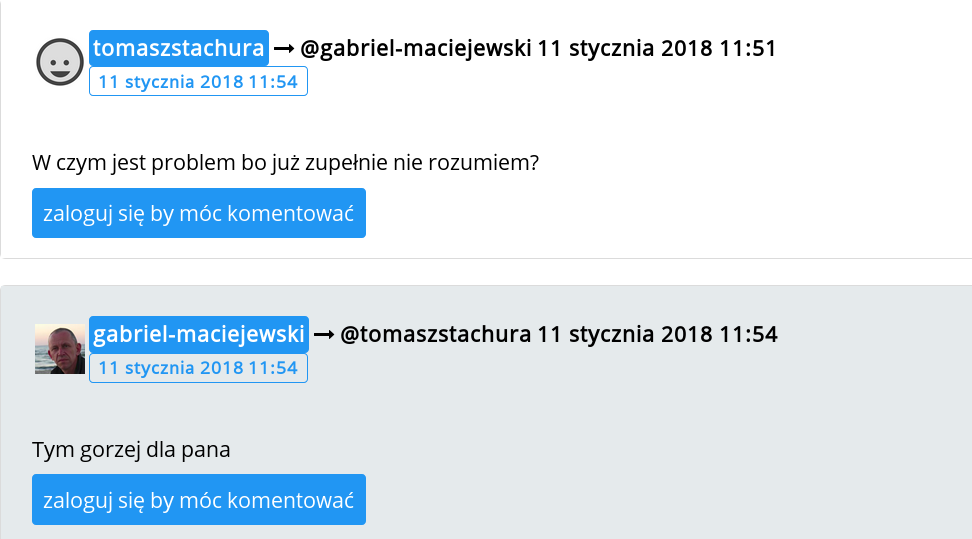Follow the @tomaszstachura mention in the reply header
Screen dimensions: 972x539
click(436, 335)
